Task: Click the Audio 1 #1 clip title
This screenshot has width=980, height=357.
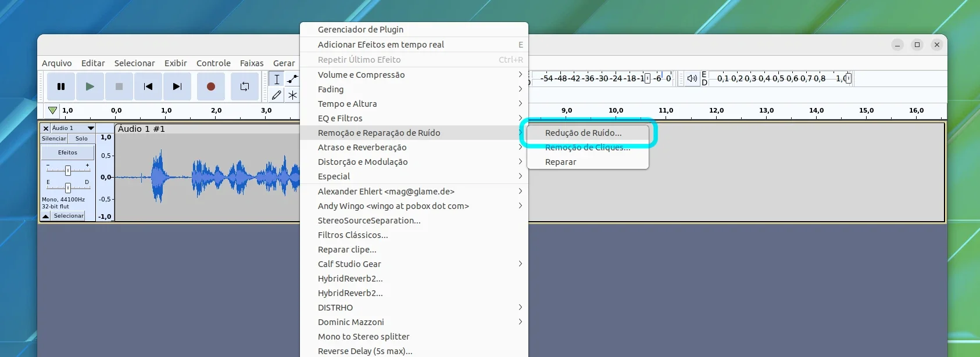Action: (x=141, y=129)
